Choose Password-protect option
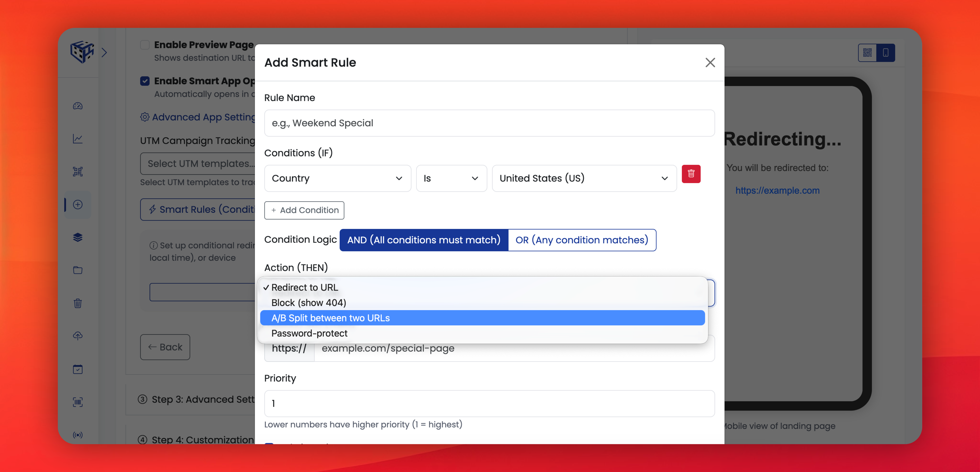This screenshot has width=980, height=472. click(x=482, y=333)
